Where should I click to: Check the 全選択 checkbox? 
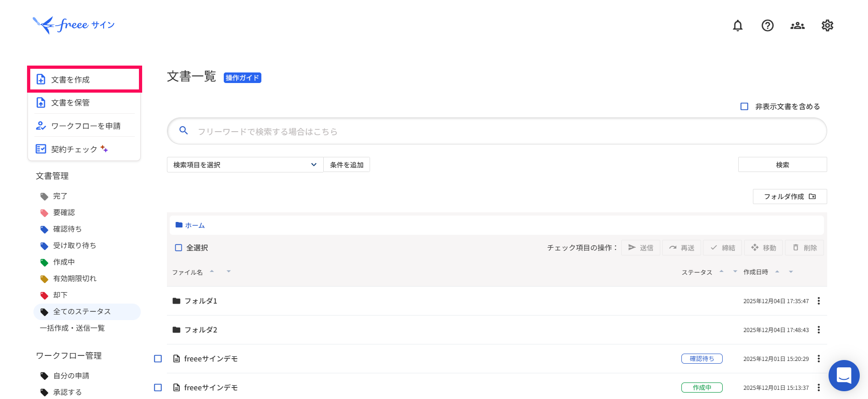pos(178,248)
